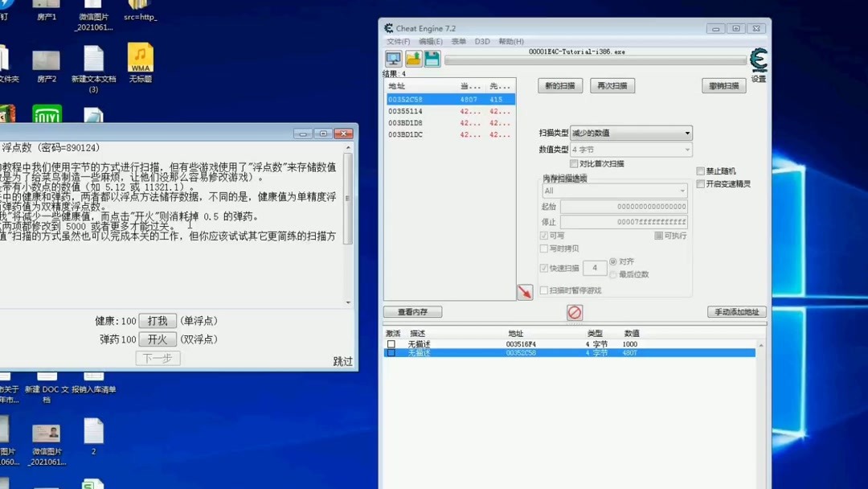Check the 开启变速精灵 option
Image resolution: width=868 pixels, height=489 pixels.
[x=700, y=183]
